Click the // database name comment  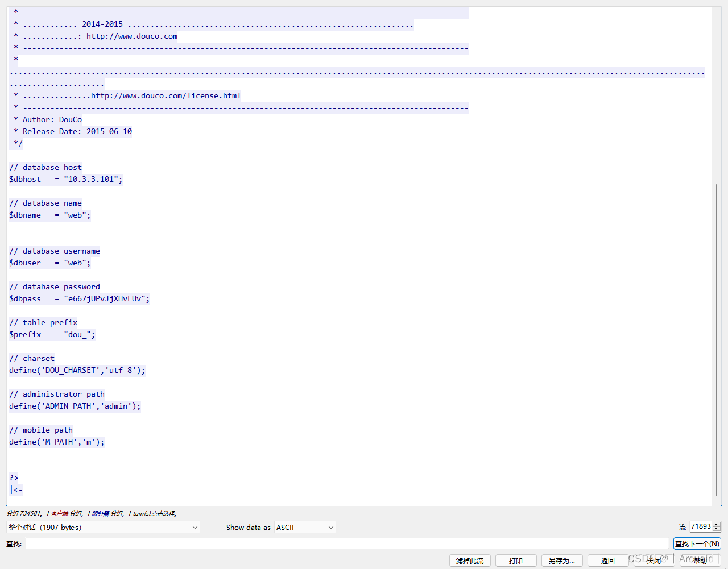coord(45,203)
